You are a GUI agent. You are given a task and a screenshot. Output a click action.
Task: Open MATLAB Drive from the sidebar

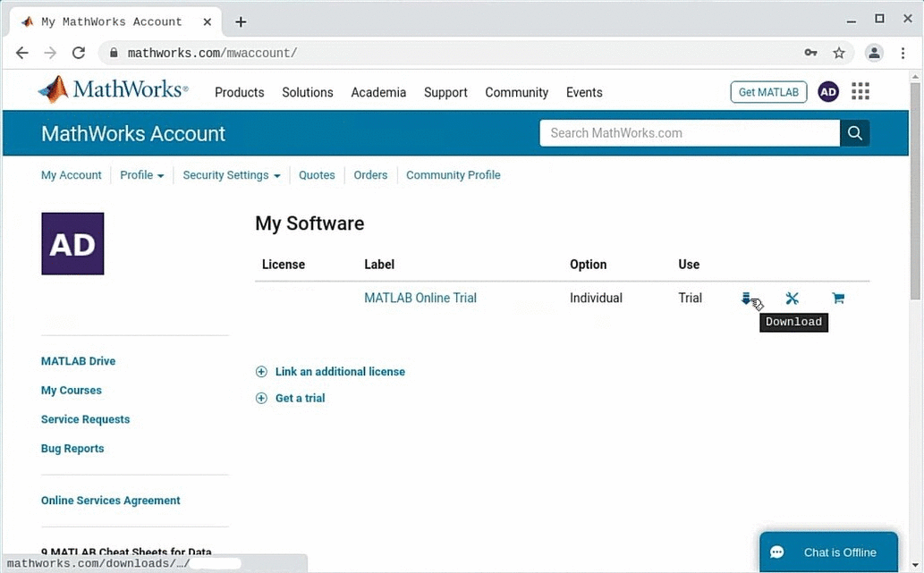tap(79, 361)
